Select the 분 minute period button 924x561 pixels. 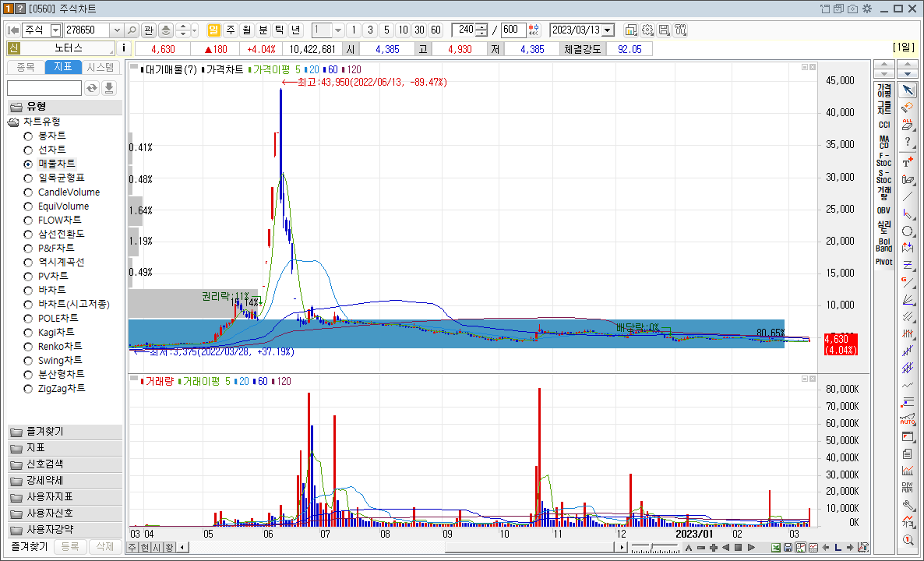pos(263,30)
